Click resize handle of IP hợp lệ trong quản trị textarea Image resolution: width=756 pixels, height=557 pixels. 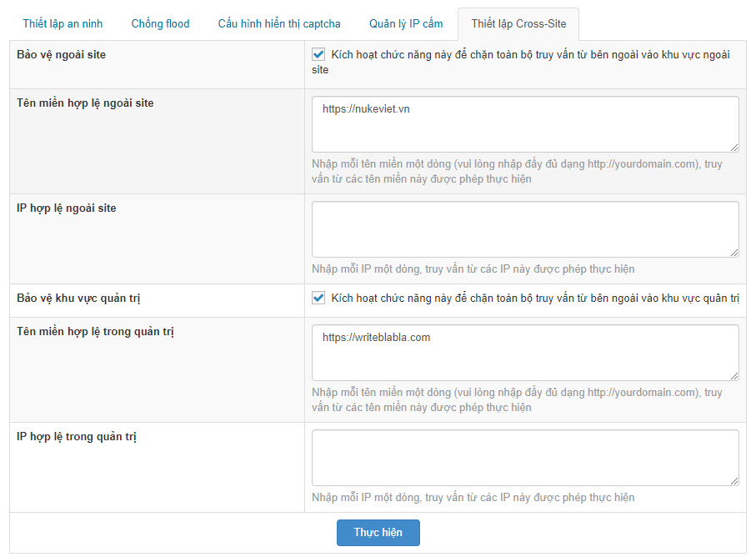pos(733,481)
